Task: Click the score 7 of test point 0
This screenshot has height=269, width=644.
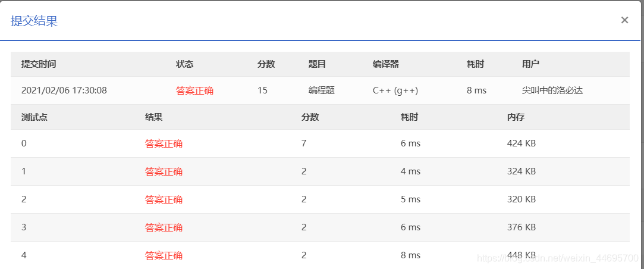Action: click(x=303, y=143)
